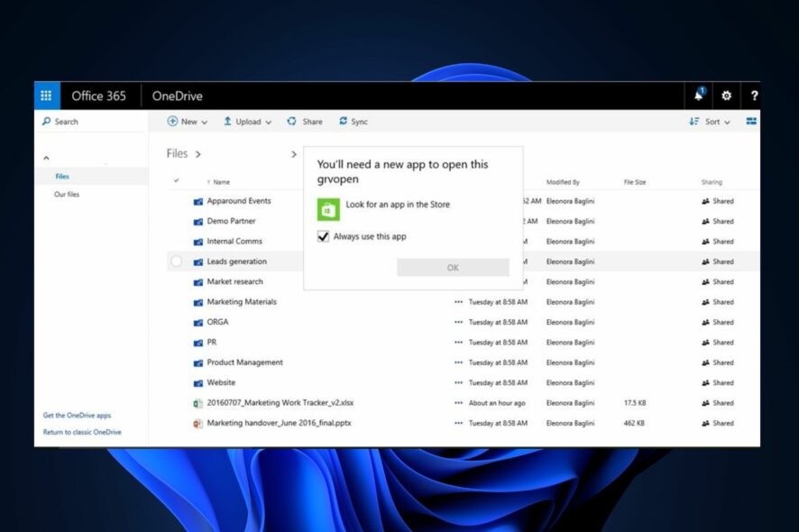Image resolution: width=799 pixels, height=532 pixels.
Task: Uncheck Always use this app
Action: click(x=323, y=236)
